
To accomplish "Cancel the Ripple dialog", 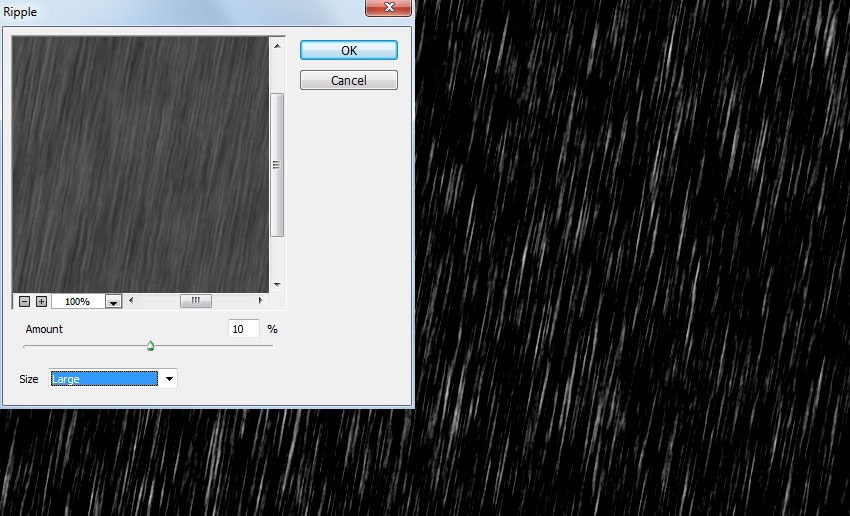I will [x=349, y=80].
